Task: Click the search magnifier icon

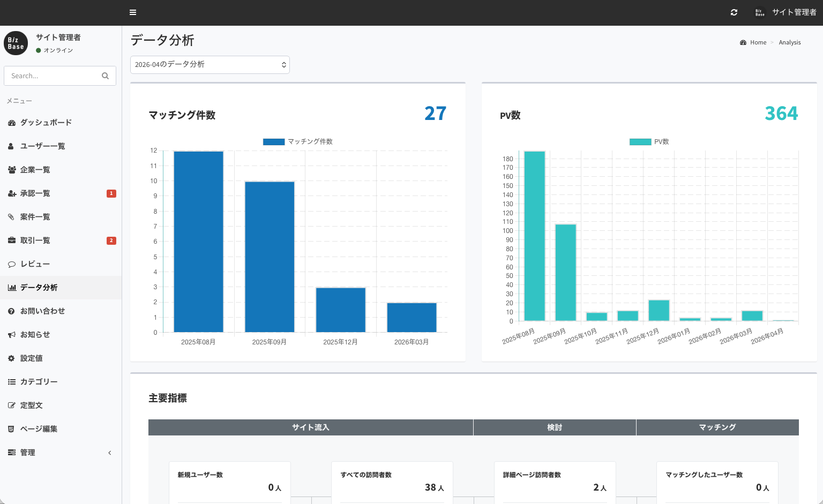Action: 105,76
